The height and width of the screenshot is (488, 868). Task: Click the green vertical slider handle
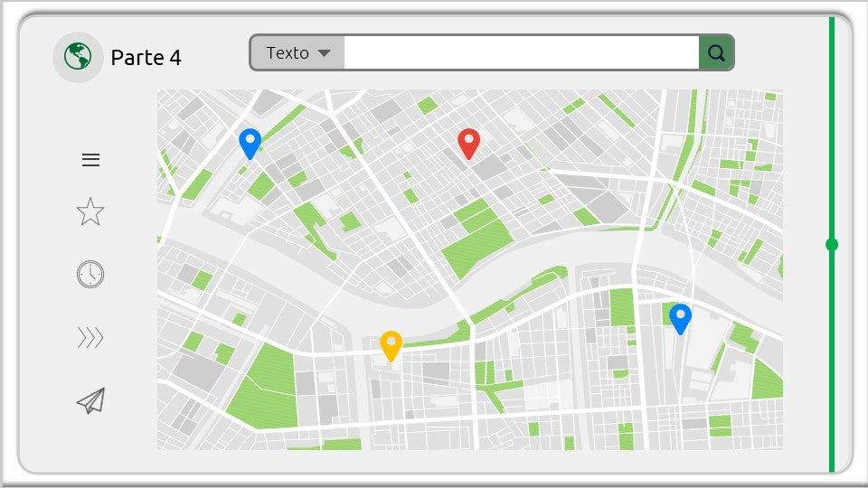[x=832, y=245]
